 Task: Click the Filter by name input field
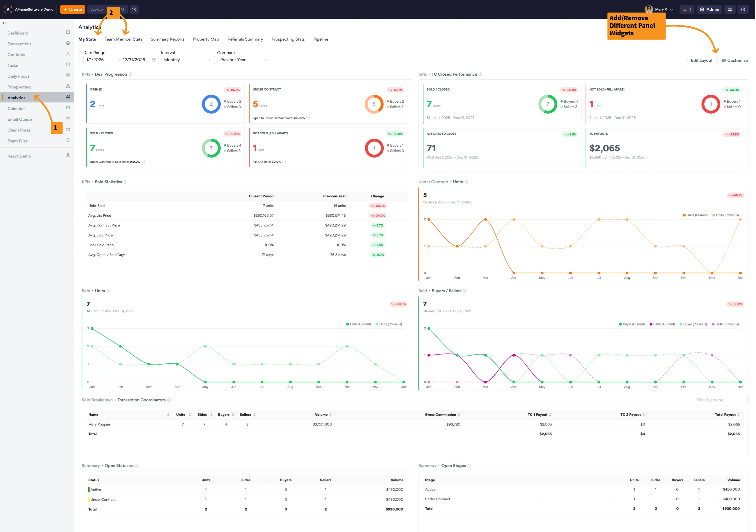click(x=721, y=400)
